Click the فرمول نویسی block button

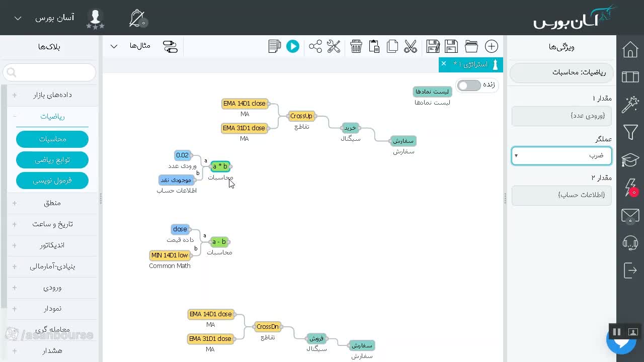tap(52, 180)
